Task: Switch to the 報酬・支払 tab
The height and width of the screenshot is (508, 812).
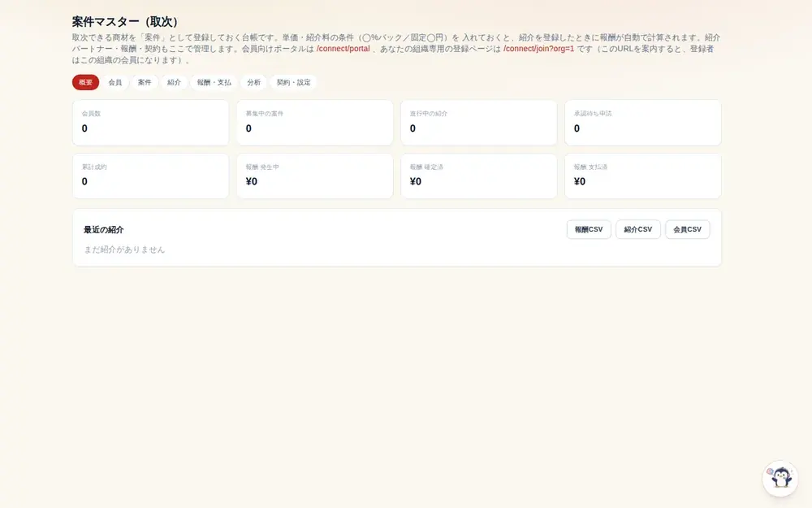Action: 214,82
